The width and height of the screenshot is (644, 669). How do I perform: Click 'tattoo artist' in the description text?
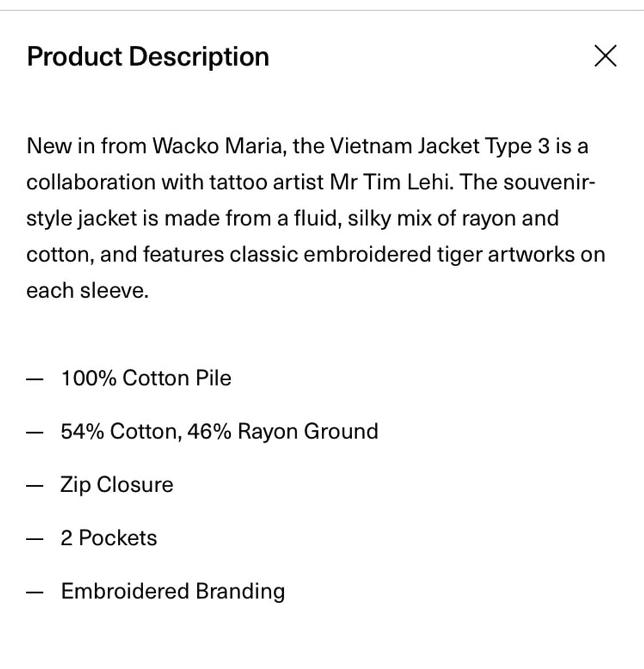point(266,182)
